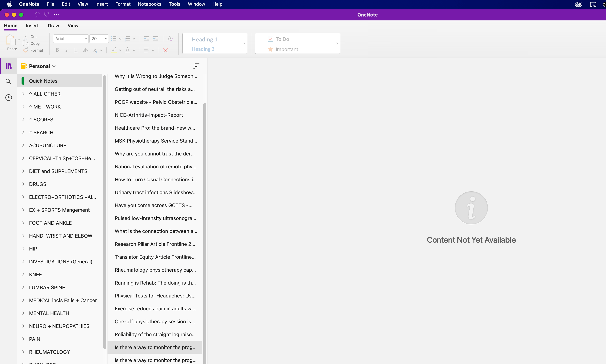The width and height of the screenshot is (606, 364).
Task: Open the Search magnifier in sidebar
Action: click(9, 82)
